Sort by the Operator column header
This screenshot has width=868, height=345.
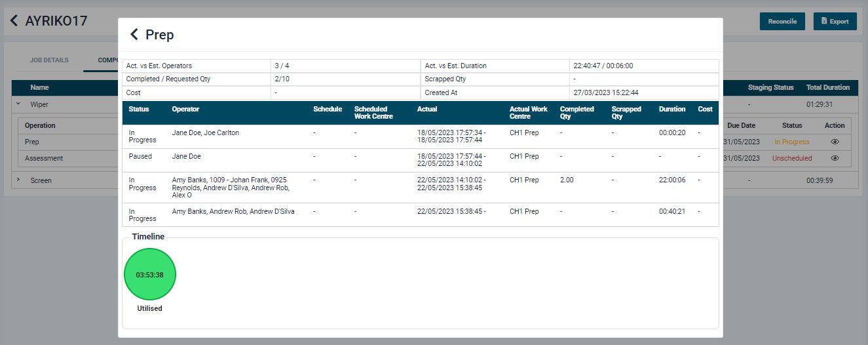click(185, 110)
